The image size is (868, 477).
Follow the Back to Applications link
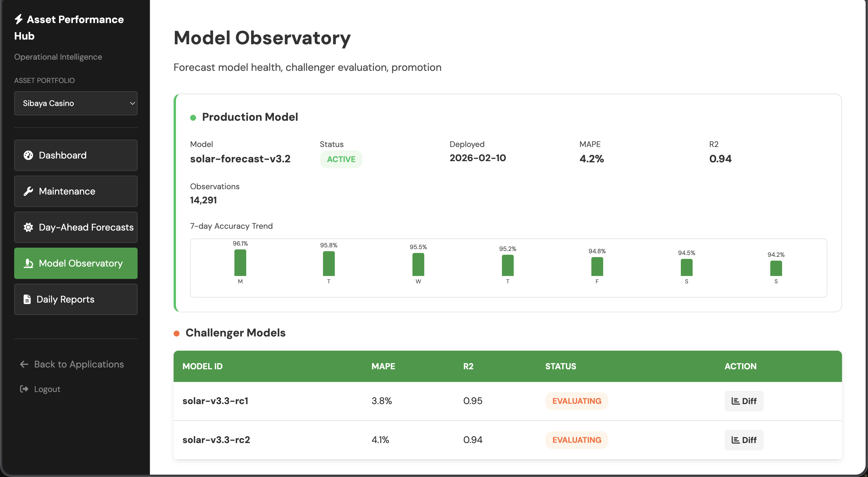[79, 364]
